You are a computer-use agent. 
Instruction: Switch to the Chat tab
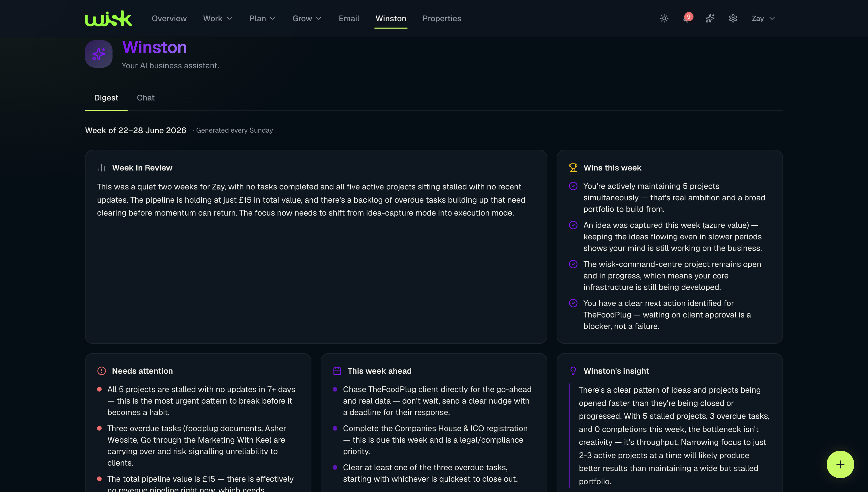tap(146, 98)
